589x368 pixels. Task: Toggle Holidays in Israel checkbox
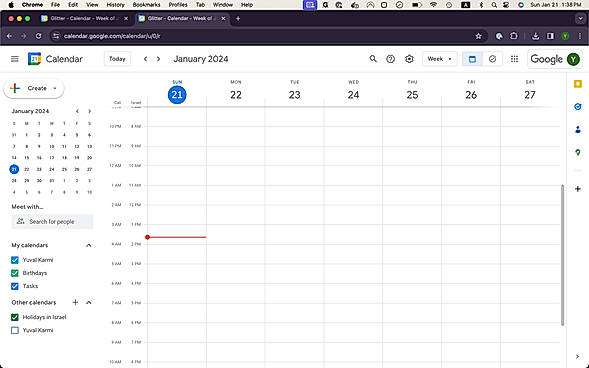[x=15, y=317]
